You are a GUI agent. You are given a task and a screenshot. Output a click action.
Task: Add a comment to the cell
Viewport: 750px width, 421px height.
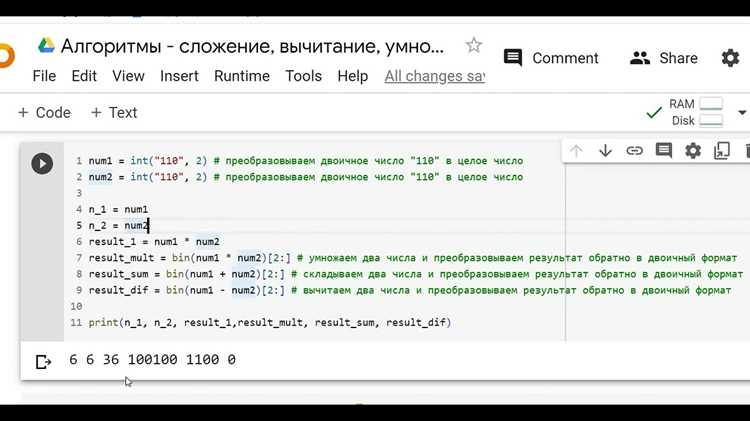(x=663, y=151)
